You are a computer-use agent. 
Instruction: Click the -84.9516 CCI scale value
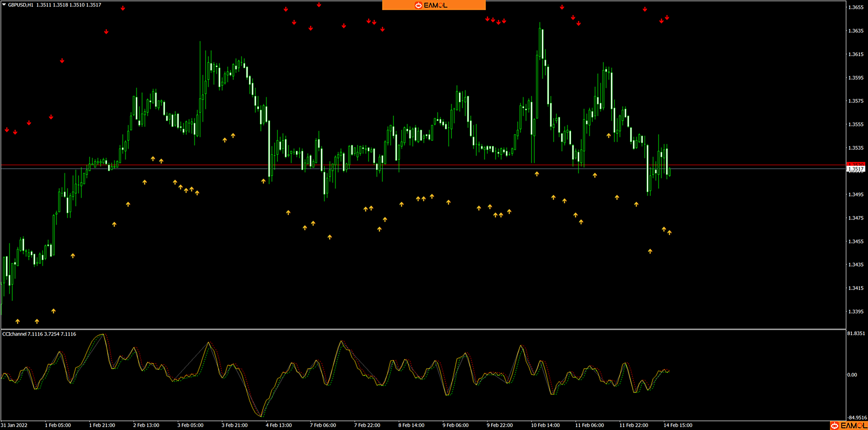pos(857,418)
